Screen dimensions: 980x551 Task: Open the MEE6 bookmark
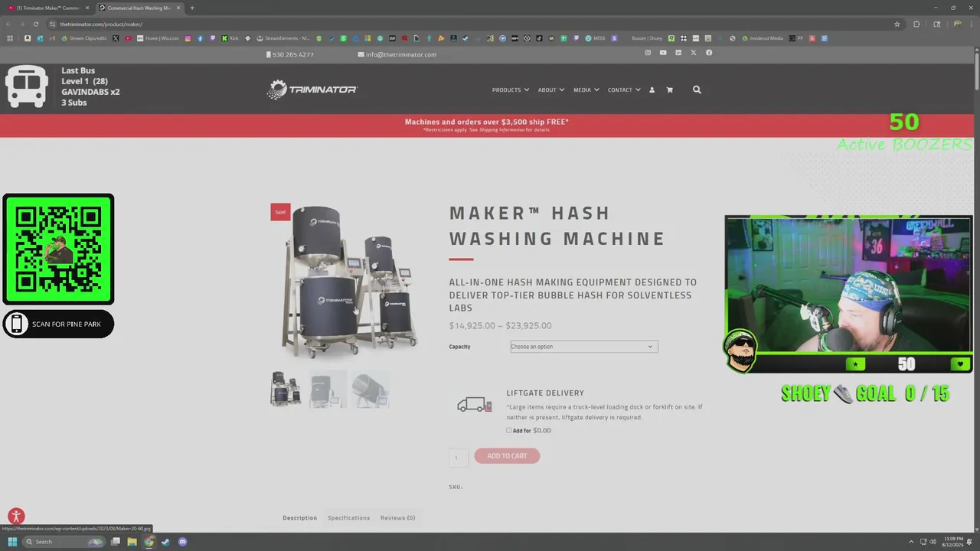(595, 38)
